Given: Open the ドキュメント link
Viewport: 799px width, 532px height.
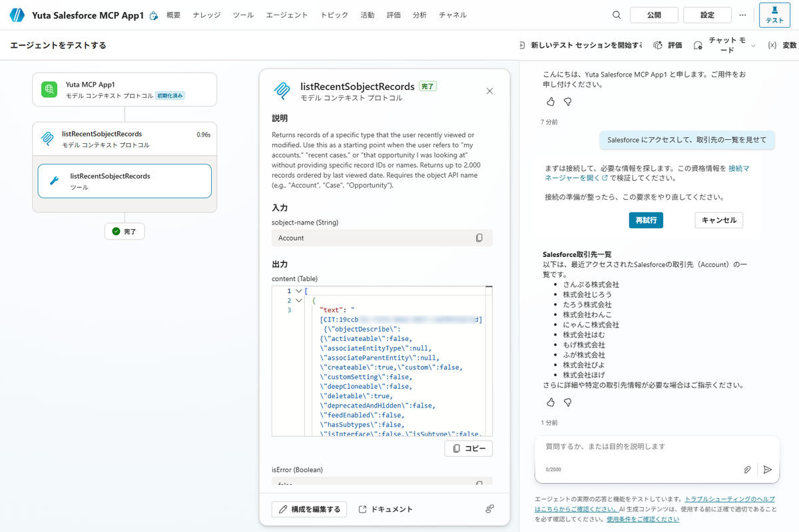Looking at the screenshot, I should tap(386, 509).
